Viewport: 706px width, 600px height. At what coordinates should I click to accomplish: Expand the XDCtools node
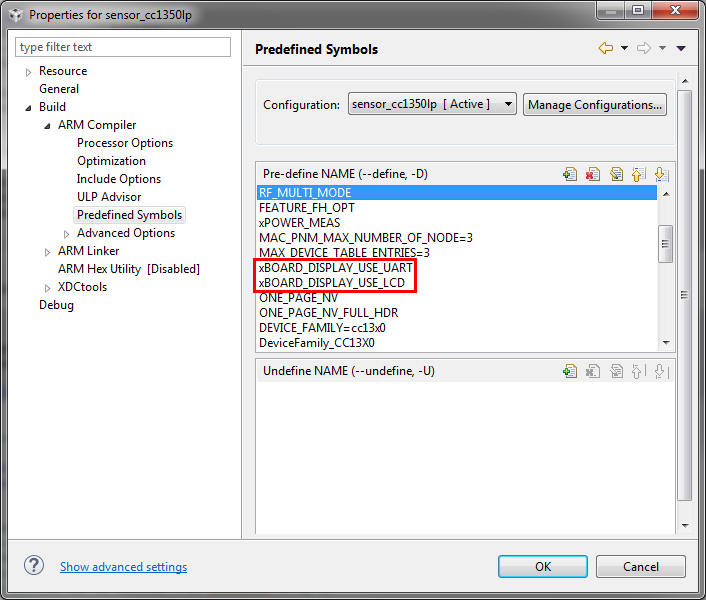pos(47,288)
